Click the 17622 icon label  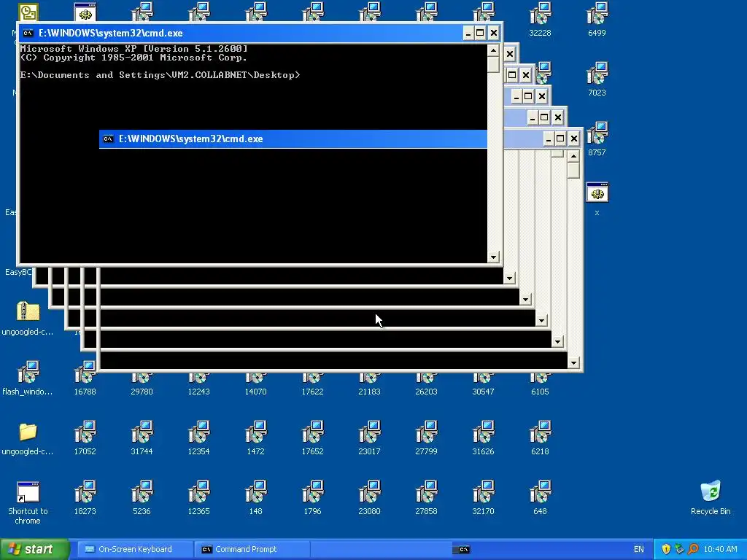[x=312, y=392]
